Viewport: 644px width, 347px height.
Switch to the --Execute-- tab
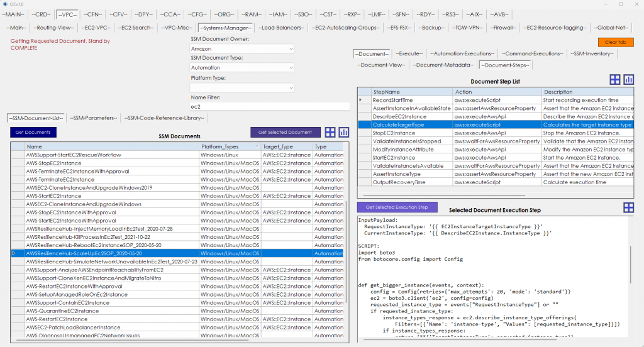pyautogui.click(x=410, y=53)
